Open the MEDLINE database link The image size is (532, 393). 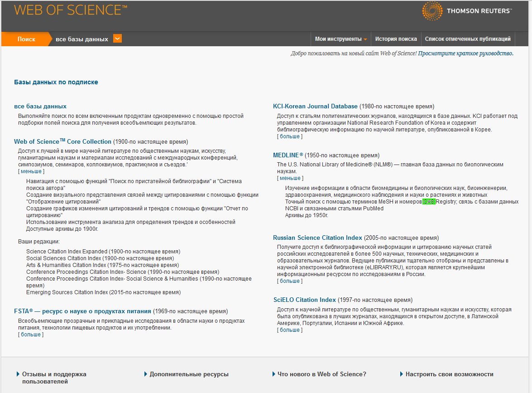(x=288, y=155)
